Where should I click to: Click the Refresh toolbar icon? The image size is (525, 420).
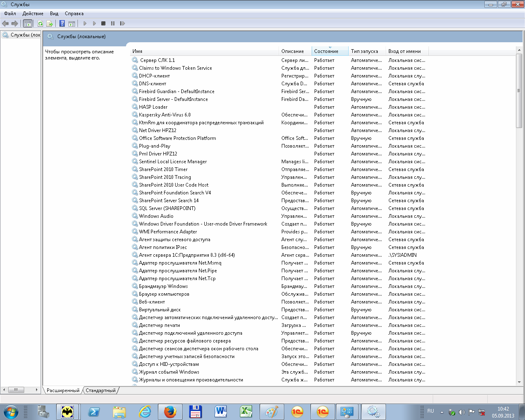coord(40,23)
